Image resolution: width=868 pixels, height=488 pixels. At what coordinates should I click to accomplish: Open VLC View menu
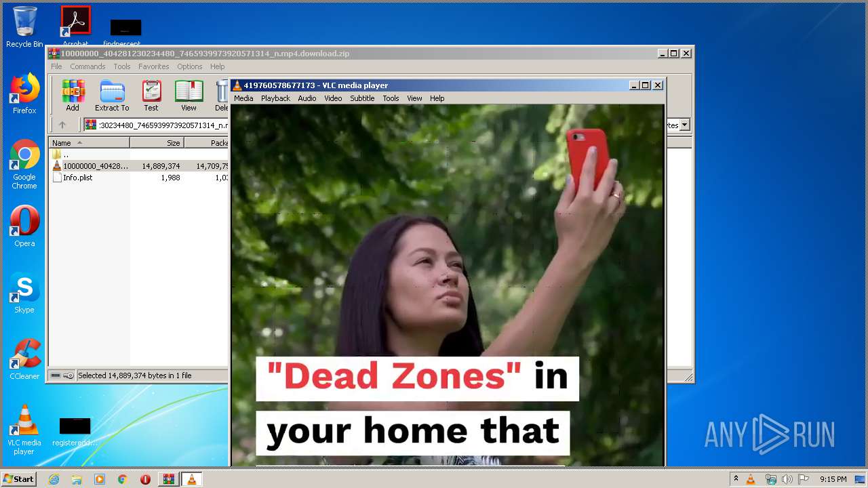pos(414,98)
